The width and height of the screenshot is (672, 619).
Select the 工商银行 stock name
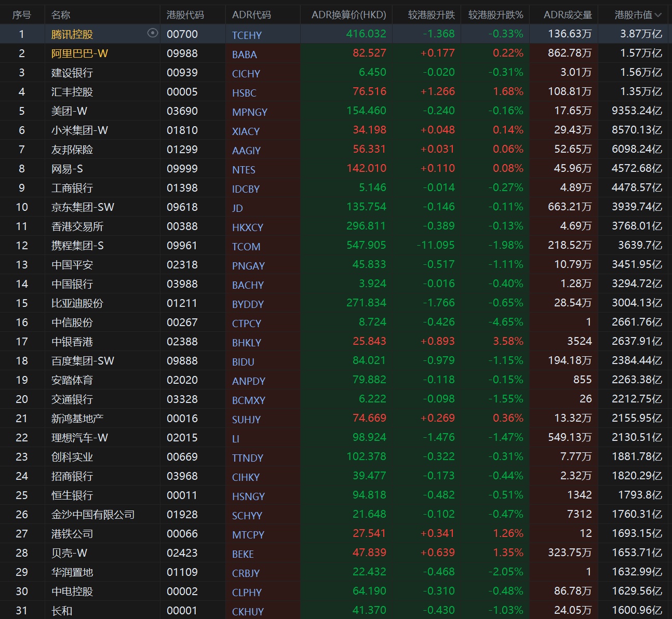tap(72, 188)
